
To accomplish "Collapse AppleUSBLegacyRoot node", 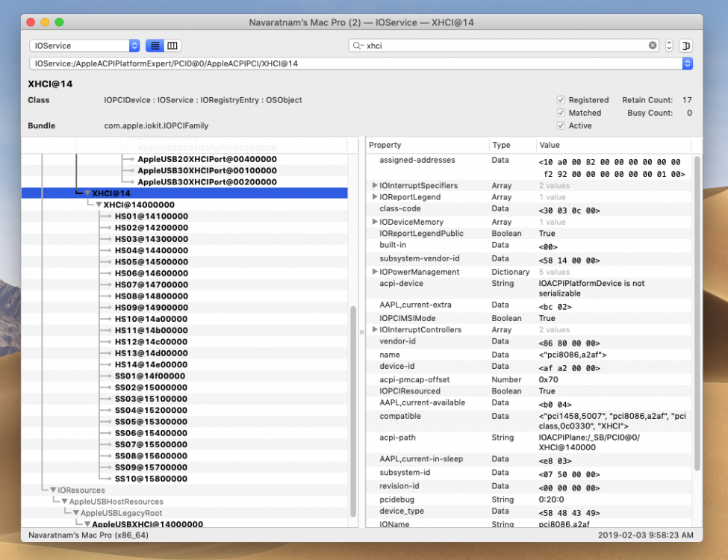I will tap(75, 513).
